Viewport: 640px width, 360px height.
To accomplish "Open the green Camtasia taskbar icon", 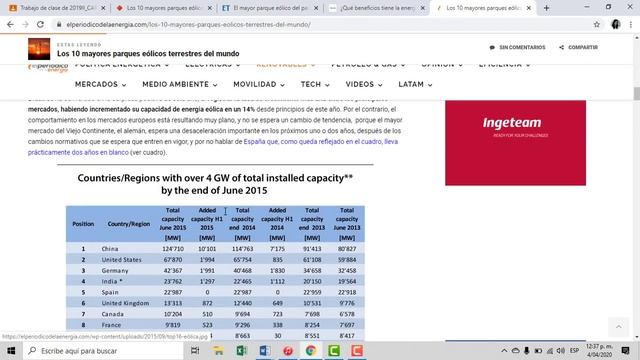I will tap(334, 351).
